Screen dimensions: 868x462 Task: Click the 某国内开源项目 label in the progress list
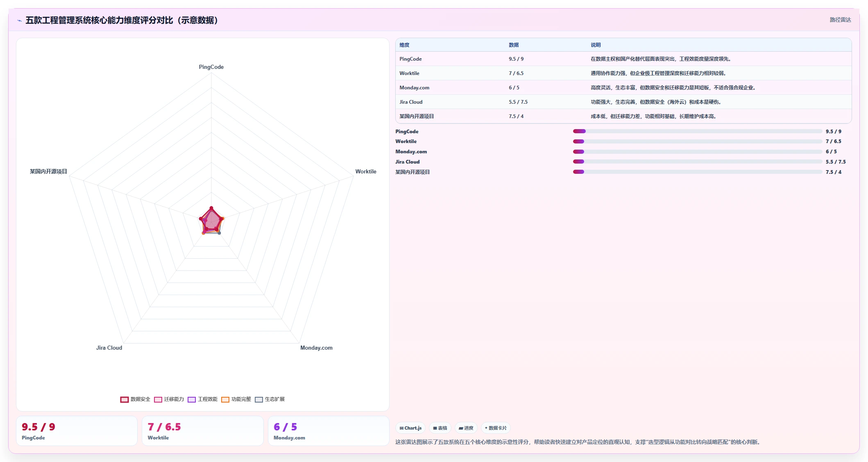[412, 172]
